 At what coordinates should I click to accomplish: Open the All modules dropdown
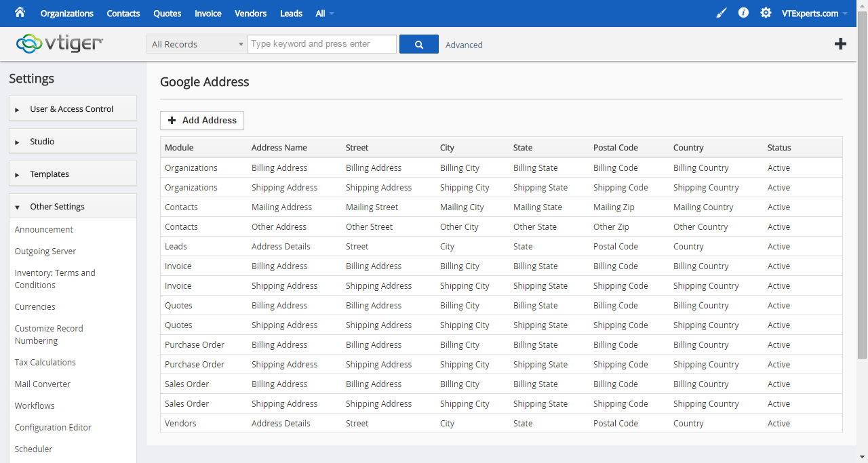[x=325, y=13]
